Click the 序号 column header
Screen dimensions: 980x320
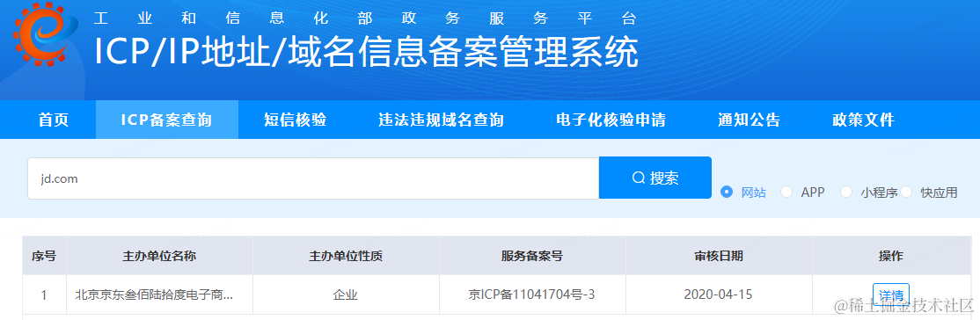coord(44,256)
